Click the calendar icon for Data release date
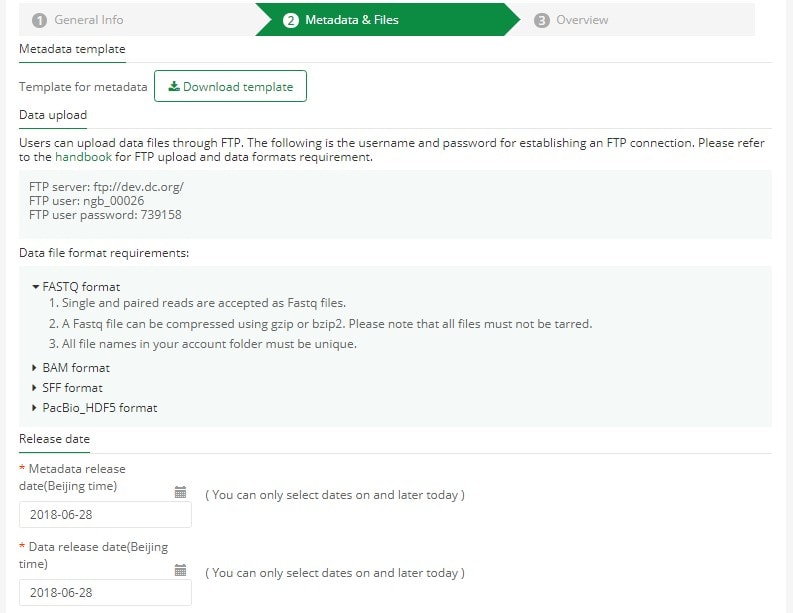 (x=180, y=570)
